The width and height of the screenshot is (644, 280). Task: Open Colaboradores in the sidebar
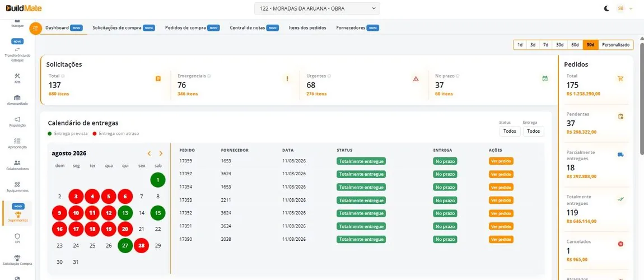click(17, 165)
